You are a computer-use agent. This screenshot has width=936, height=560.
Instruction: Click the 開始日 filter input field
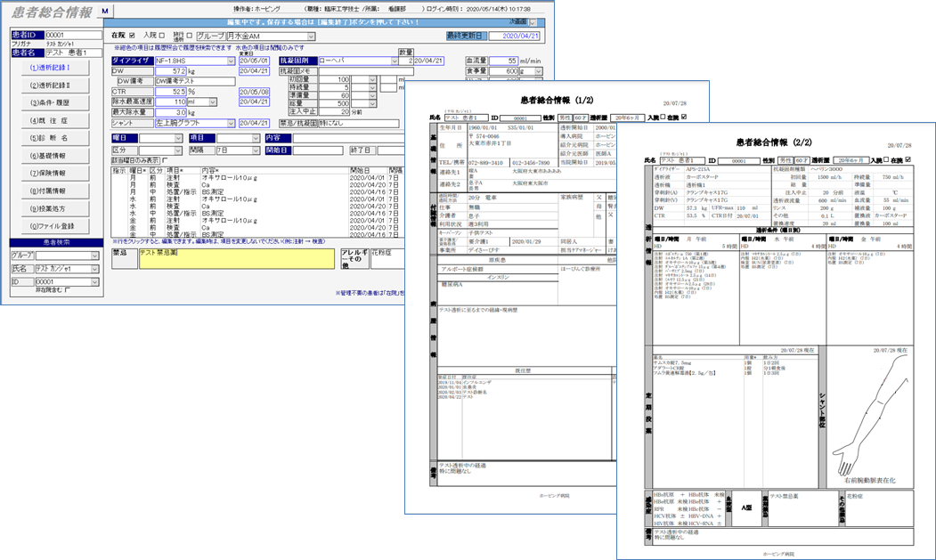click(x=318, y=150)
